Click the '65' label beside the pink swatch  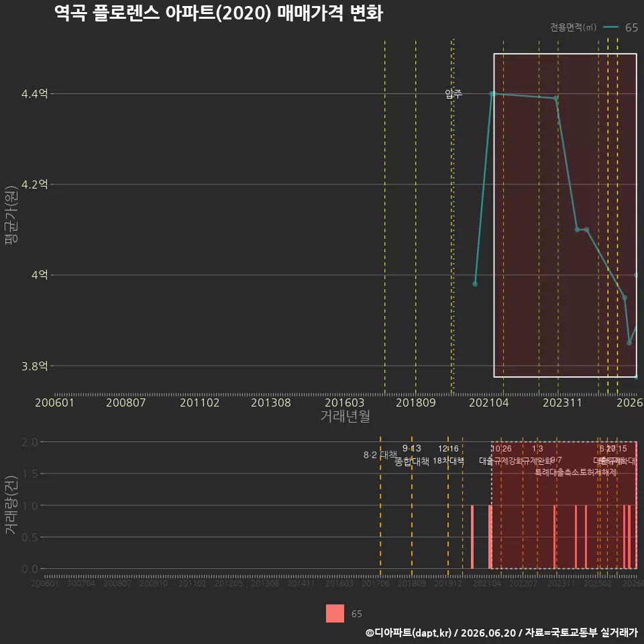356,614
